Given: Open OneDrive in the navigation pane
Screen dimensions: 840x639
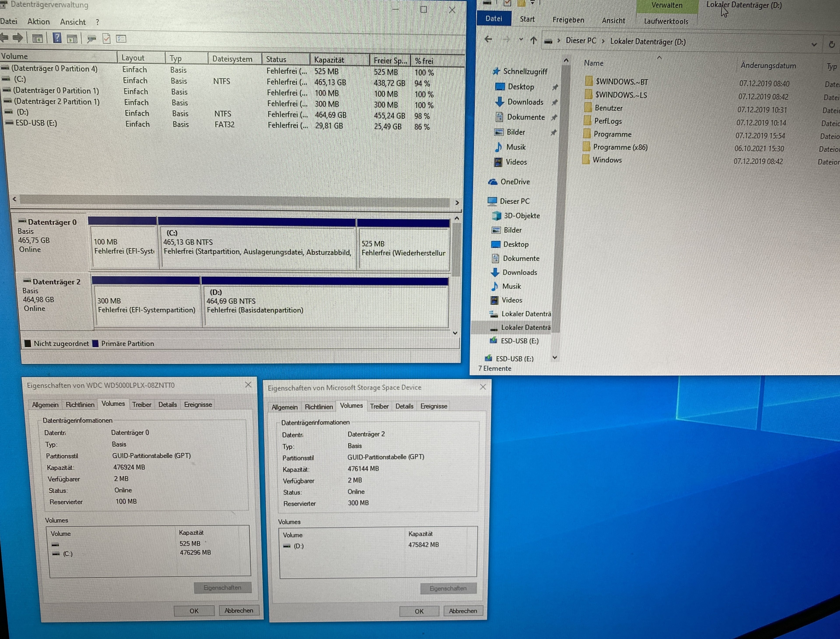Looking at the screenshot, I should [x=515, y=182].
